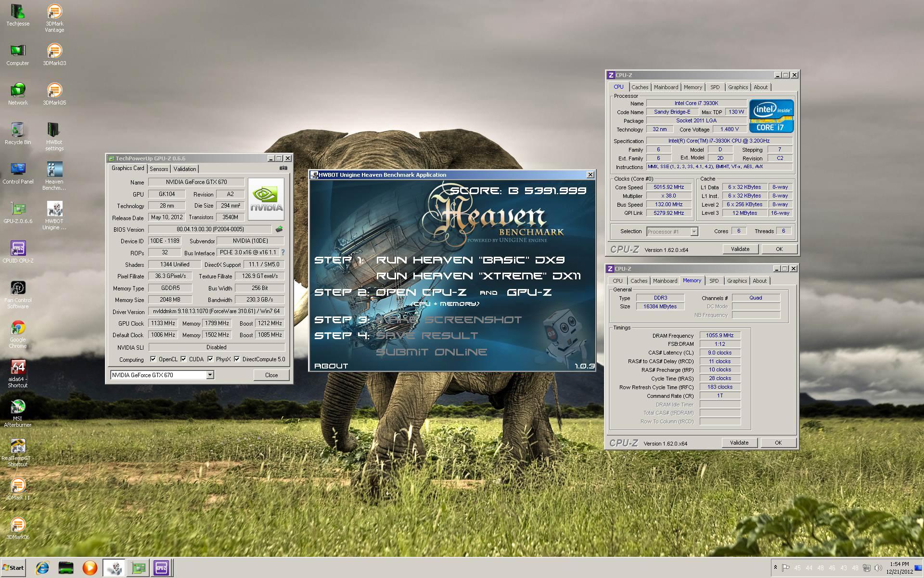
Task: Click Submit Online in Heaven app
Action: tap(431, 352)
